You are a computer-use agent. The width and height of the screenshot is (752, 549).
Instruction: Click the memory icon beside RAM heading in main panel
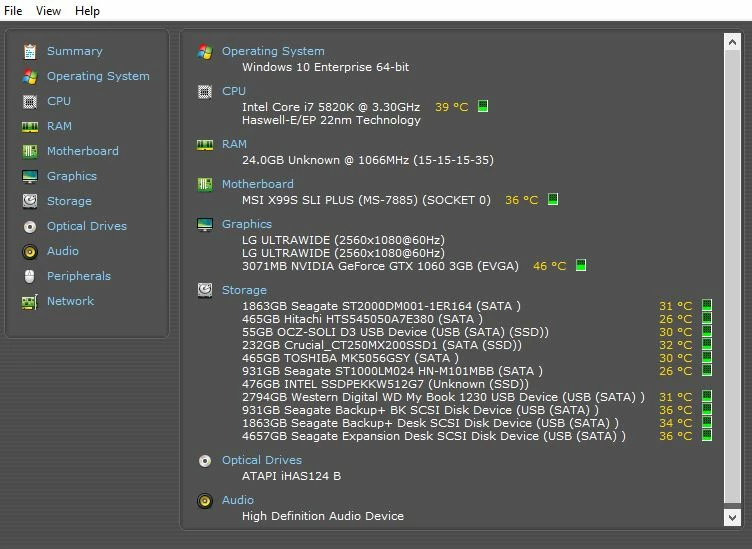pyautogui.click(x=205, y=145)
